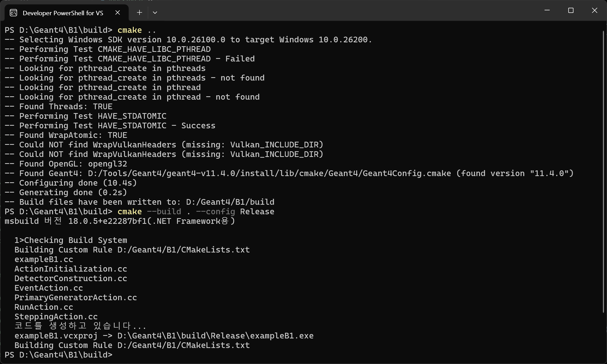Click the msbuild version line
The image size is (607, 364).
coord(120,221)
